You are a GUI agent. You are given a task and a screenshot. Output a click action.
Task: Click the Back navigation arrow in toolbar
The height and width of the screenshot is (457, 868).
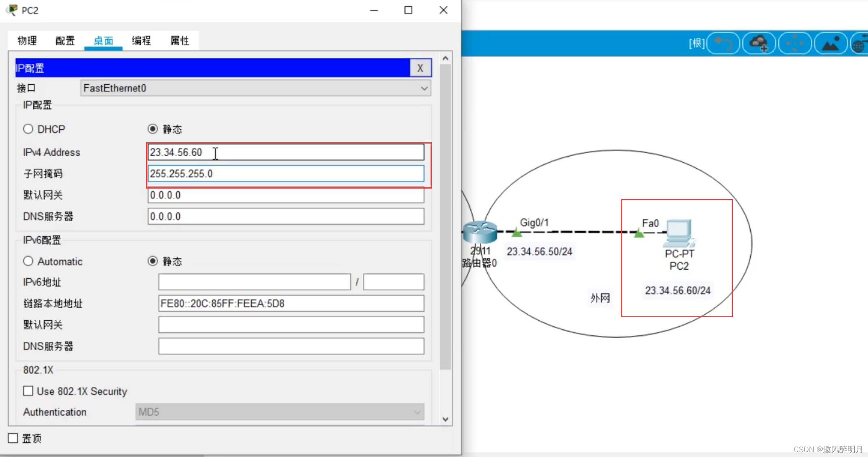click(724, 43)
